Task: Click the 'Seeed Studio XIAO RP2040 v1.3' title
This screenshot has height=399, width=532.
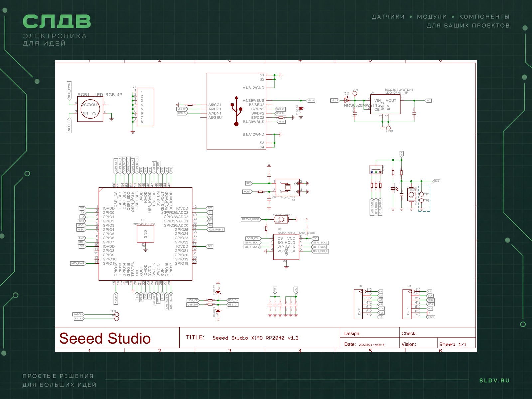Action: (x=255, y=338)
